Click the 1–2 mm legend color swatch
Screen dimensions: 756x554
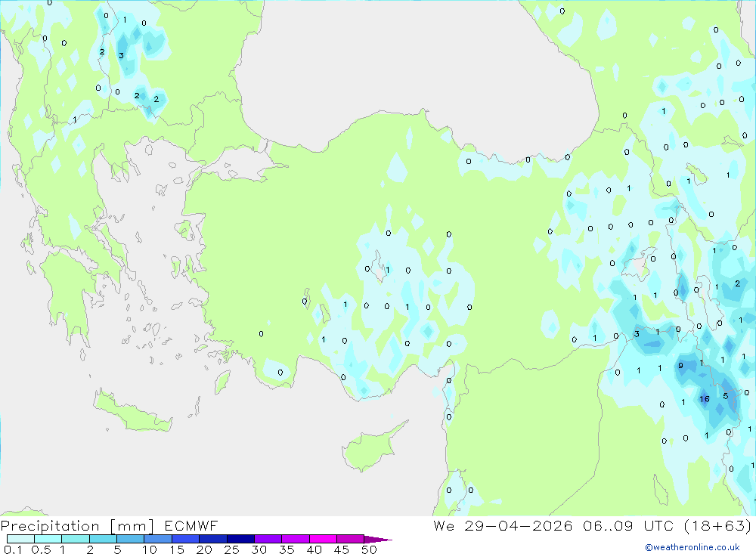(76, 539)
